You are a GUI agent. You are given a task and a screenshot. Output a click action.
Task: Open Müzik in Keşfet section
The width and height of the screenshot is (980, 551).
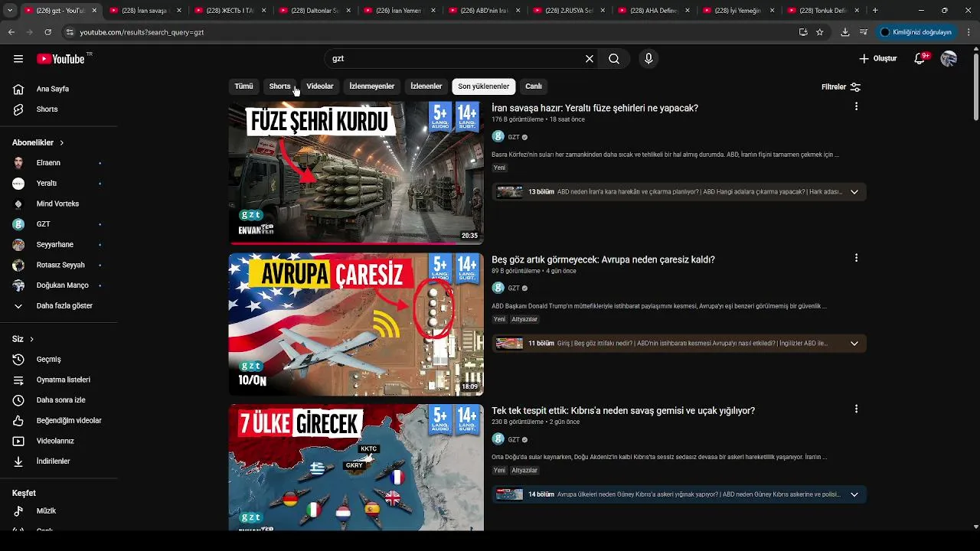point(58,510)
